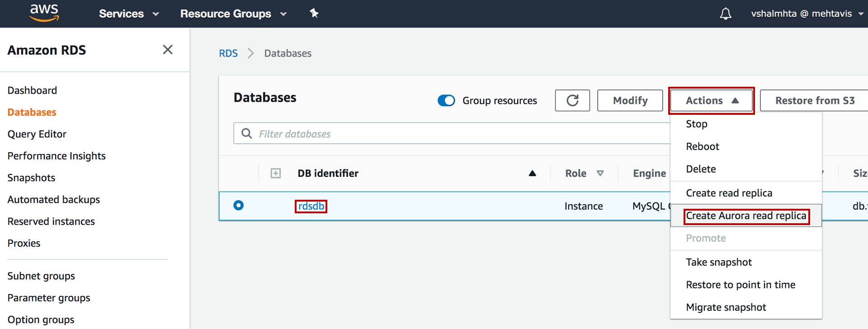Open Performance Insights in sidebar
The image size is (868, 329).
tap(57, 156)
